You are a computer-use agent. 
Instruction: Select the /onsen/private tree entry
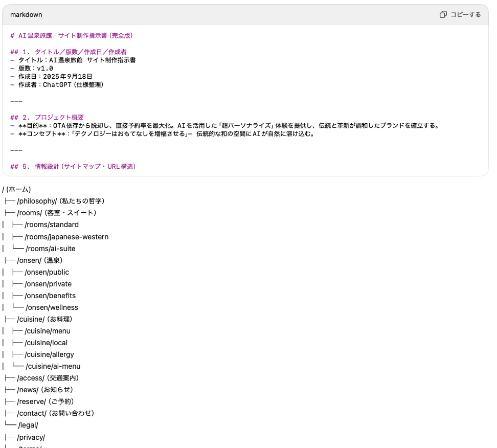(48, 284)
